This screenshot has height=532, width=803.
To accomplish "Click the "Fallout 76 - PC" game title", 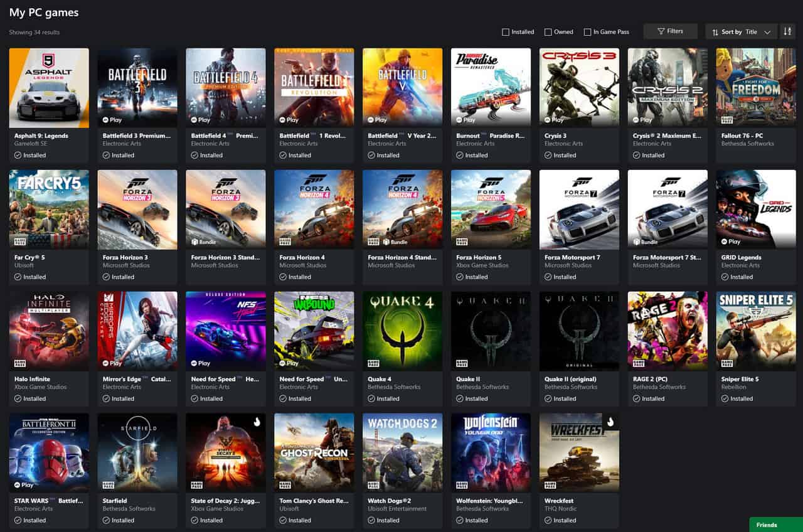I will click(x=743, y=136).
